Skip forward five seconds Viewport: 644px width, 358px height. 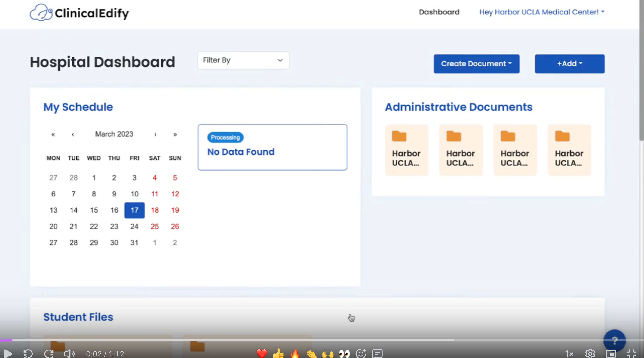(49, 353)
